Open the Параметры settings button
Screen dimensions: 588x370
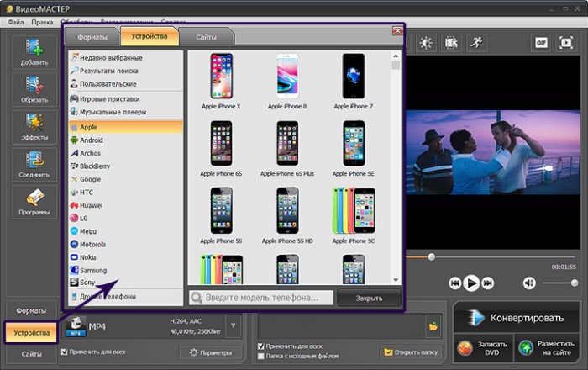tap(211, 352)
